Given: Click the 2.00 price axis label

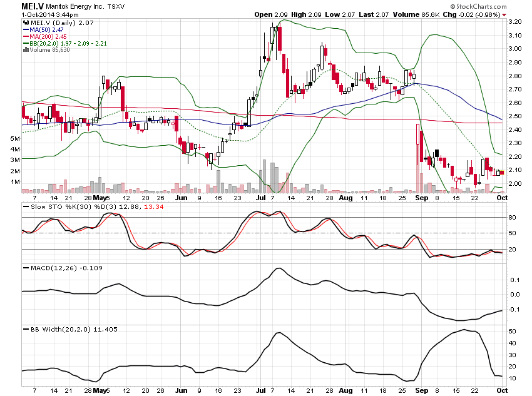Looking at the screenshot, I should (x=514, y=183).
